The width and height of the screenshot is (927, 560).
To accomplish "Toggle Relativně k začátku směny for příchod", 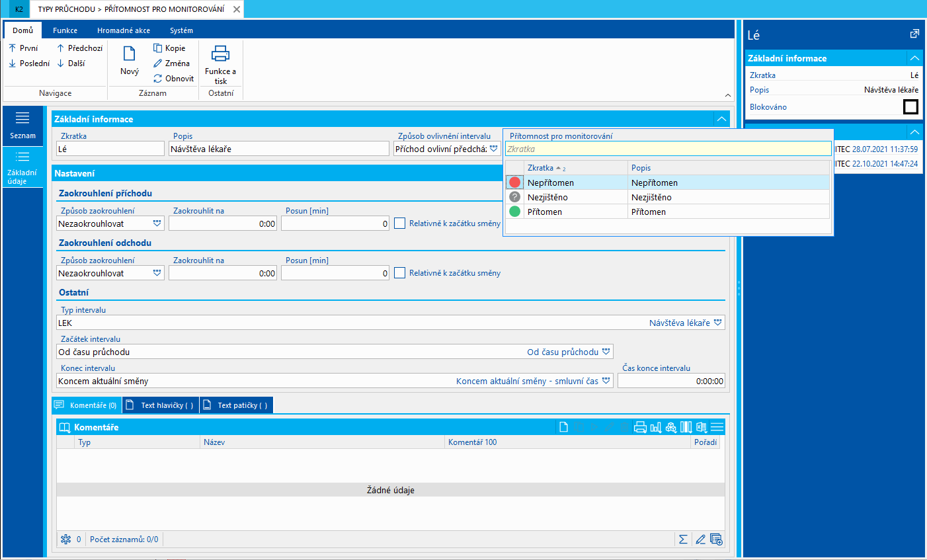I will (x=400, y=223).
